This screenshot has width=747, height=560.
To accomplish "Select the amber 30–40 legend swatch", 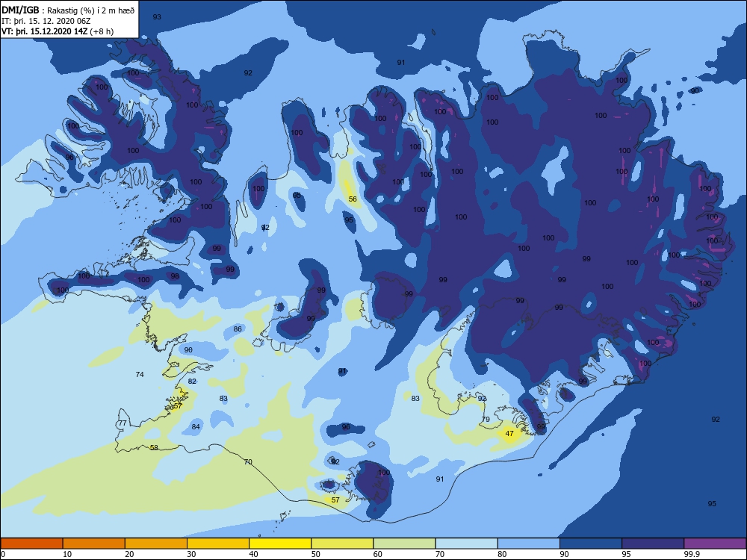I will pos(218,544).
